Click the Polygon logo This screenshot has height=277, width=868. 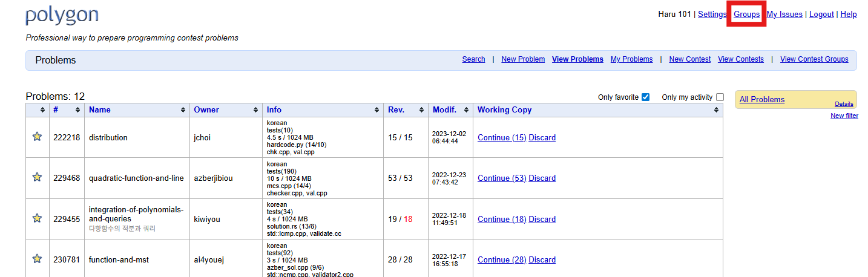(x=62, y=16)
